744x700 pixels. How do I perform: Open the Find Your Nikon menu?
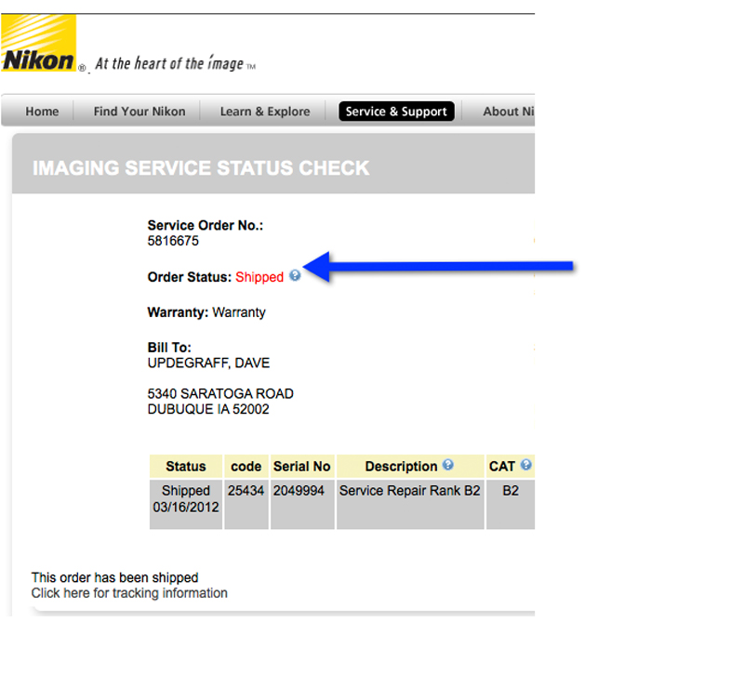pyautogui.click(x=139, y=112)
